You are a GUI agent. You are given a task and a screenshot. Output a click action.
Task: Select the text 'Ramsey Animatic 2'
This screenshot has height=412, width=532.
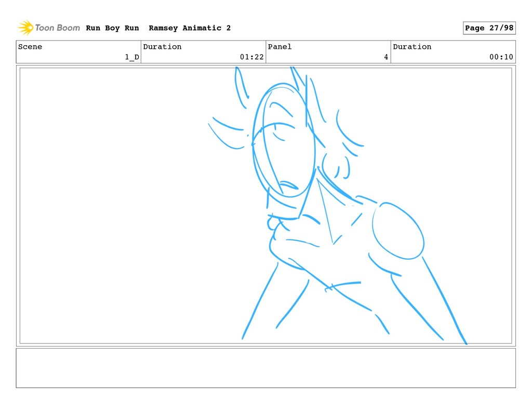(190, 28)
